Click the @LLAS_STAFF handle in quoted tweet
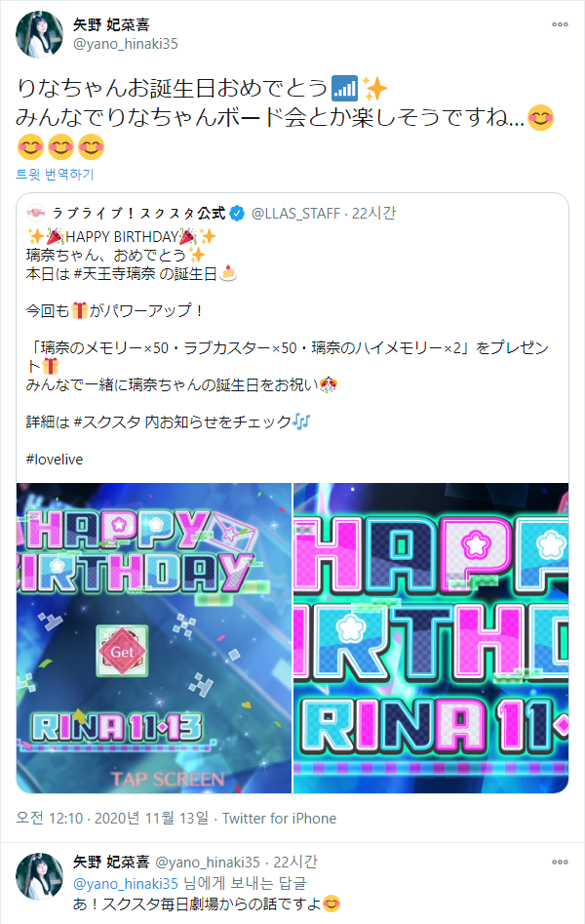The height and width of the screenshot is (924, 585). tap(295, 214)
